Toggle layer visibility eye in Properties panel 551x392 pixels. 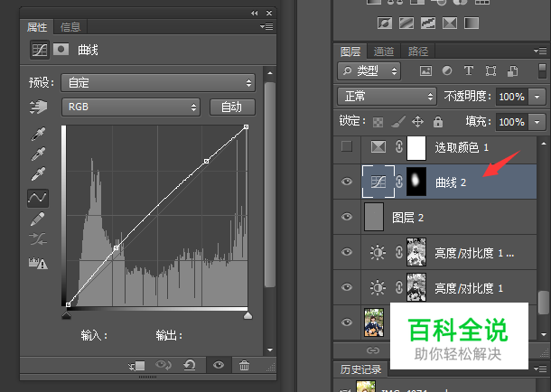click(x=217, y=365)
